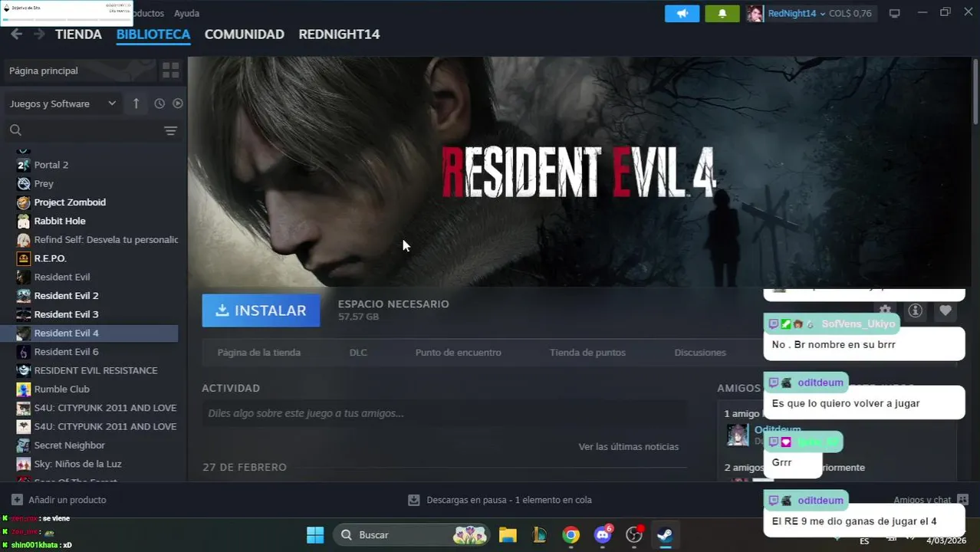The width and height of the screenshot is (980, 552).
Task: Open notifications bell
Action: pyautogui.click(x=722, y=13)
